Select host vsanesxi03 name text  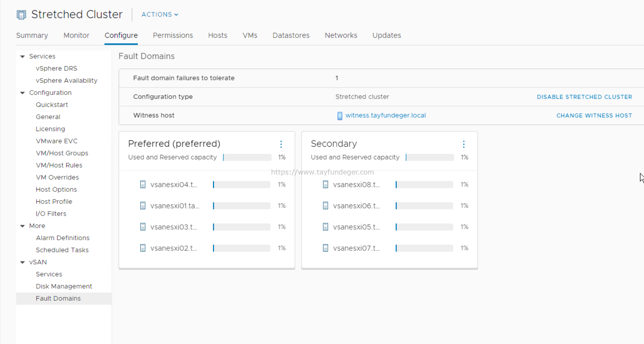point(174,227)
